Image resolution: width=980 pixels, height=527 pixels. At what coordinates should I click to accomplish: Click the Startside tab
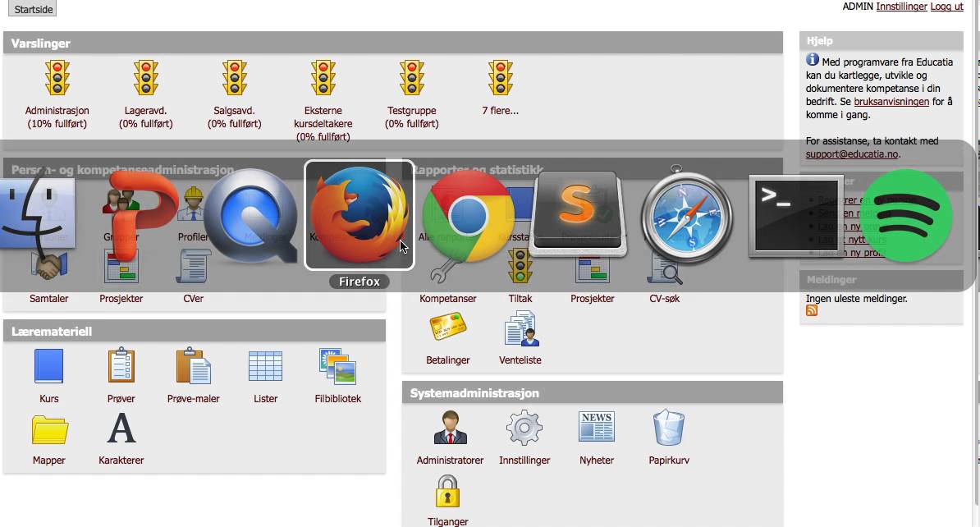pos(33,9)
